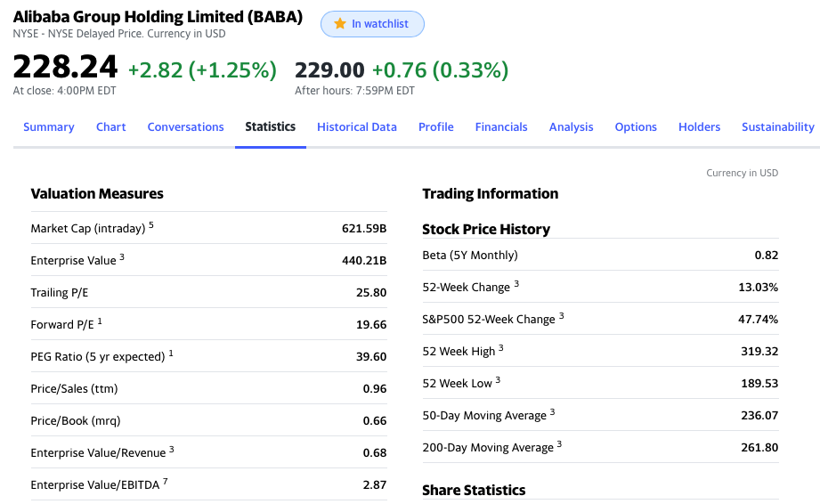820x504 pixels.
Task: Click the 0.96 price/sales value
Action: (x=375, y=388)
